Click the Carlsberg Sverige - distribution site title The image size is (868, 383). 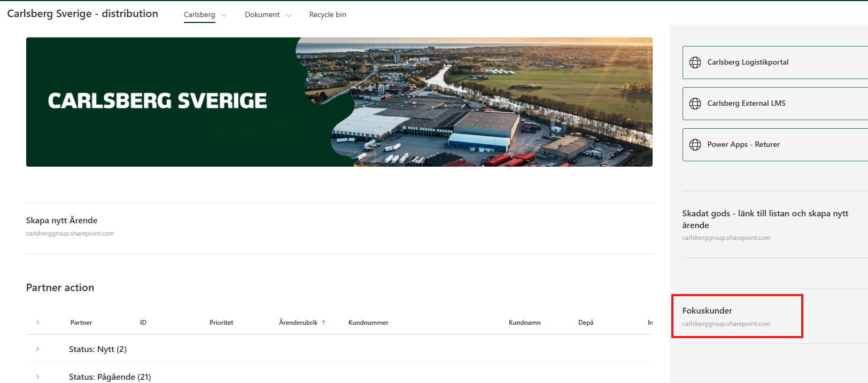[82, 14]
